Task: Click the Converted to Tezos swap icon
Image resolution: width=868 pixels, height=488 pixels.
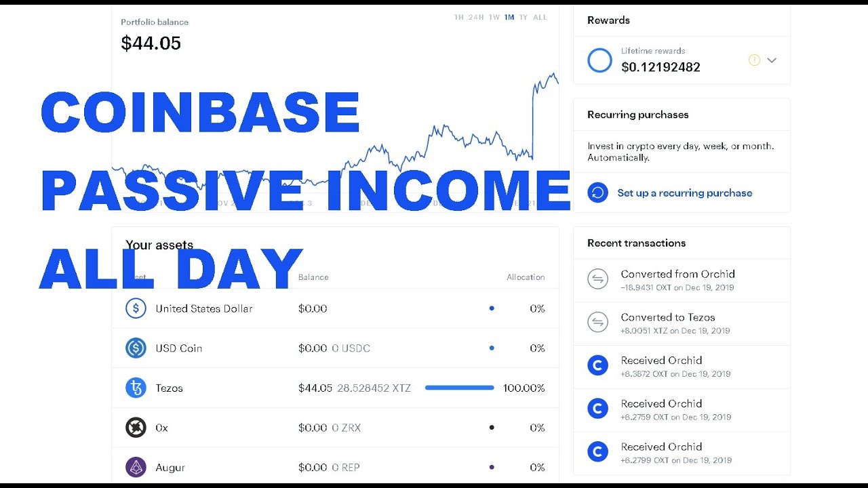Action: tap(597, 323)
